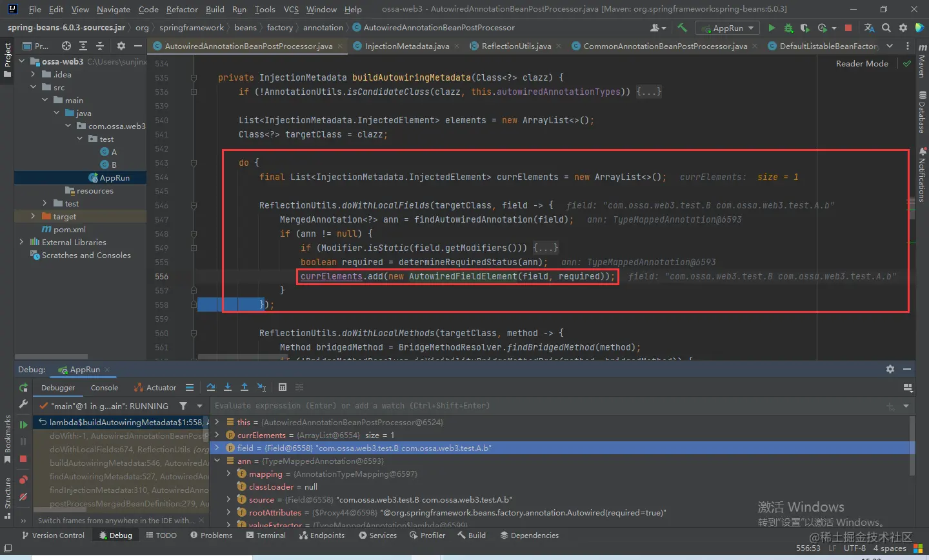Run with Coverage shield icon

coord(804,28)
